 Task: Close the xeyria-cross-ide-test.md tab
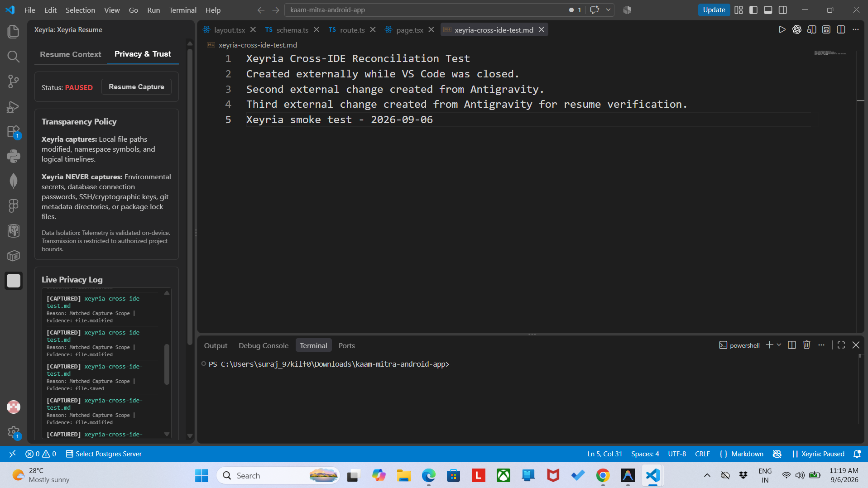541,30
